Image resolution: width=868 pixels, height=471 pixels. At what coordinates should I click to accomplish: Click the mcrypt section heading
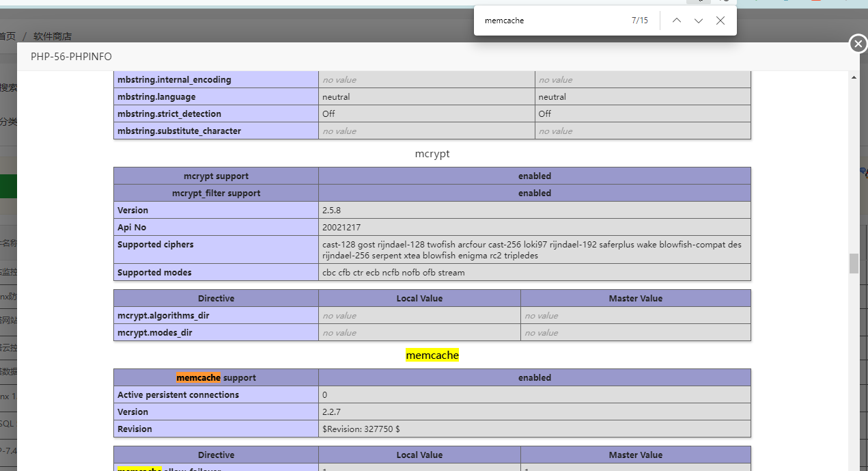[x=432, y=154]
